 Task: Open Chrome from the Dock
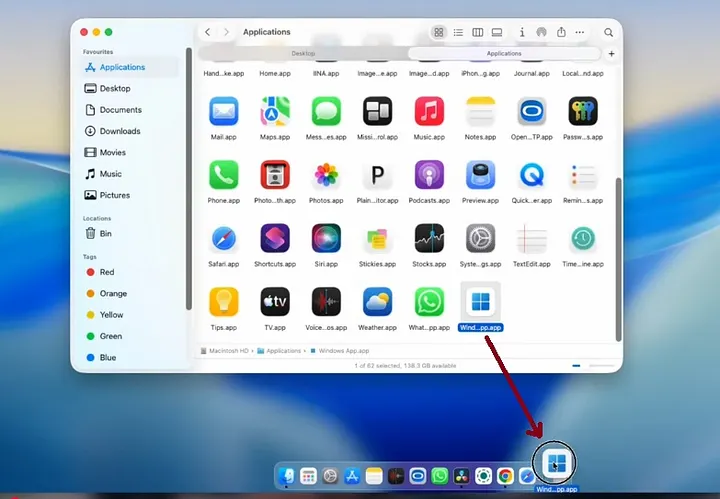505,476
